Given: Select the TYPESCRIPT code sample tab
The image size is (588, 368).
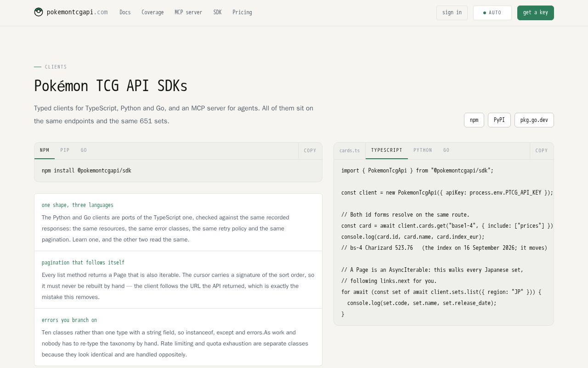Looking at the screenshot, I should coord(387,150).
